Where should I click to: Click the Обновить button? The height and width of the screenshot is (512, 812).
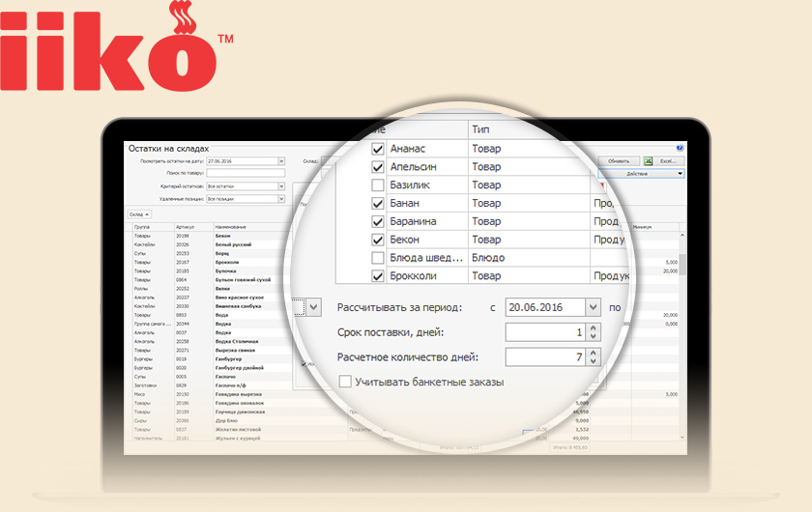click(x=619, y=161)
